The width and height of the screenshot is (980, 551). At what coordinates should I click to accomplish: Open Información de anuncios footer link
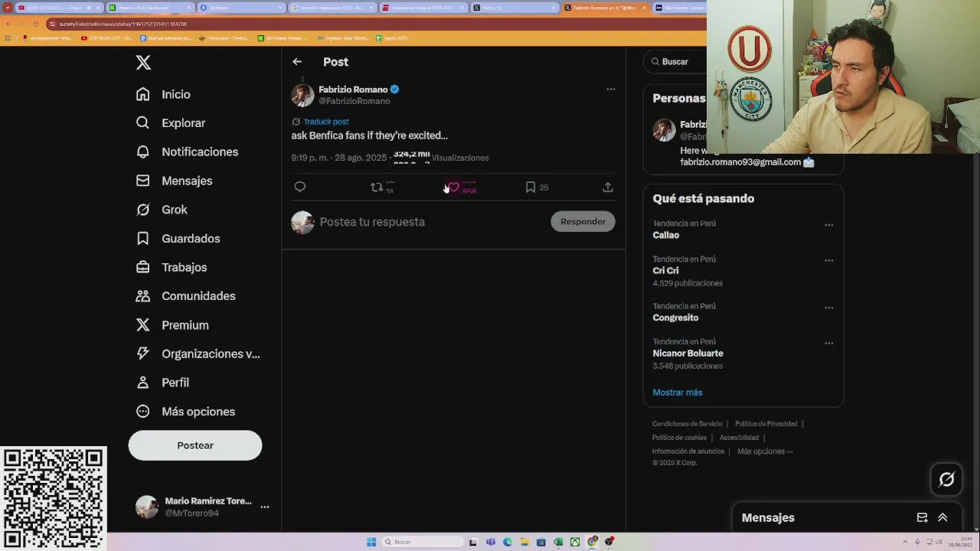[x=688, y=452]
